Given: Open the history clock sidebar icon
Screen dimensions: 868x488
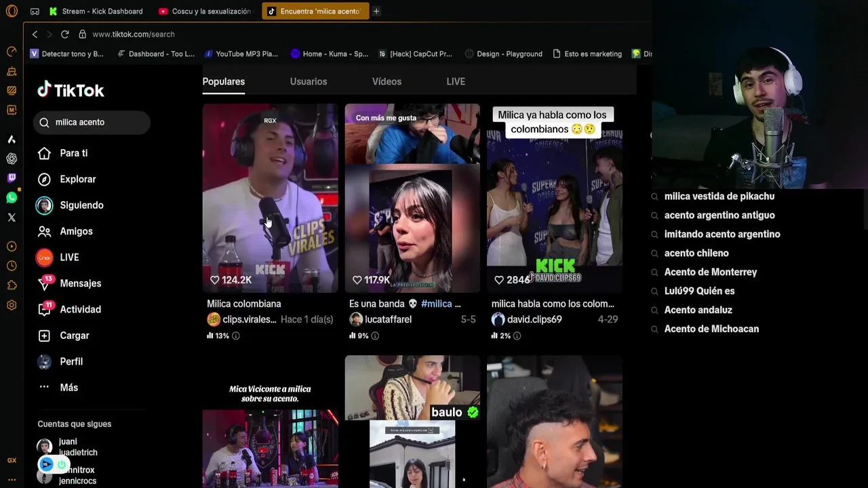Looking at the screenshot, I should click(x=12, y=266).
